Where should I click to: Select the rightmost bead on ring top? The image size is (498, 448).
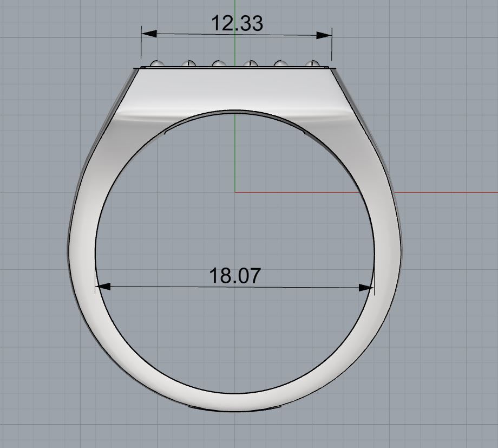(312, 63)
